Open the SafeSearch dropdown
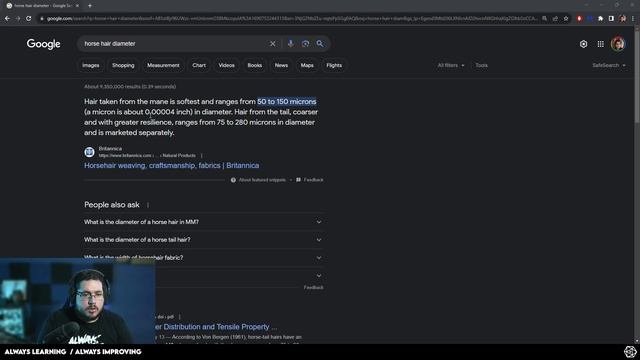The image size is (640, 360). [609, 65]
